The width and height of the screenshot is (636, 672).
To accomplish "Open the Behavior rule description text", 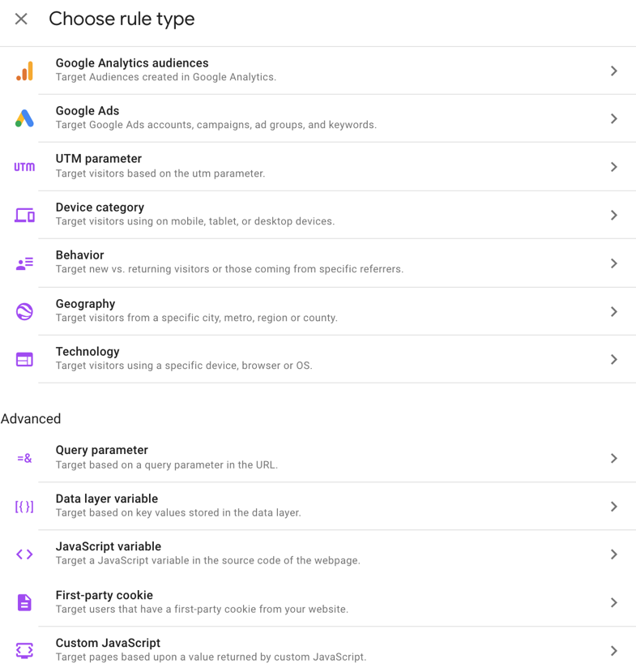I will point(229,269).
